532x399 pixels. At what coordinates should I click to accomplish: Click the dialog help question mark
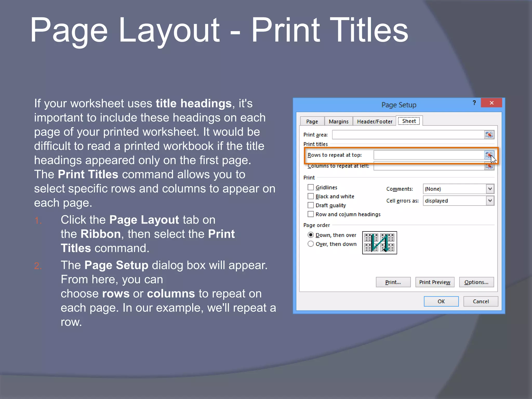click(474, 103)
